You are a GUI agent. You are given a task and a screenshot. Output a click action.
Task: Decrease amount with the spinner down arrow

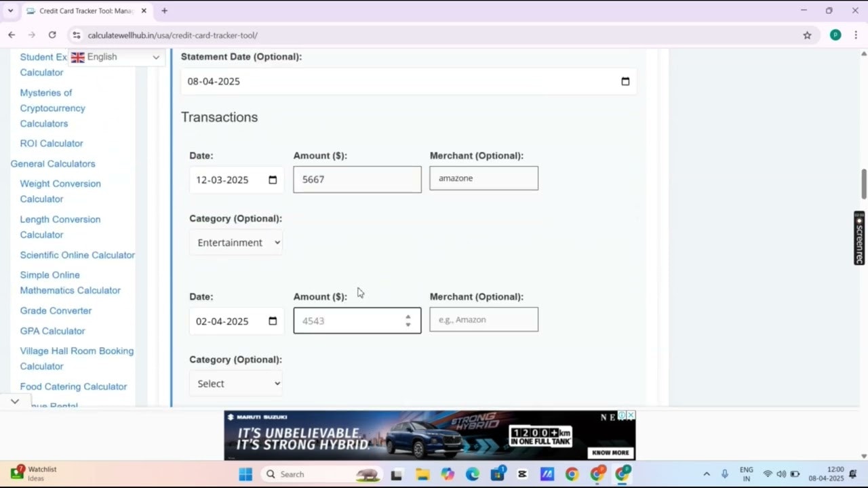click(x=408, y=325)
